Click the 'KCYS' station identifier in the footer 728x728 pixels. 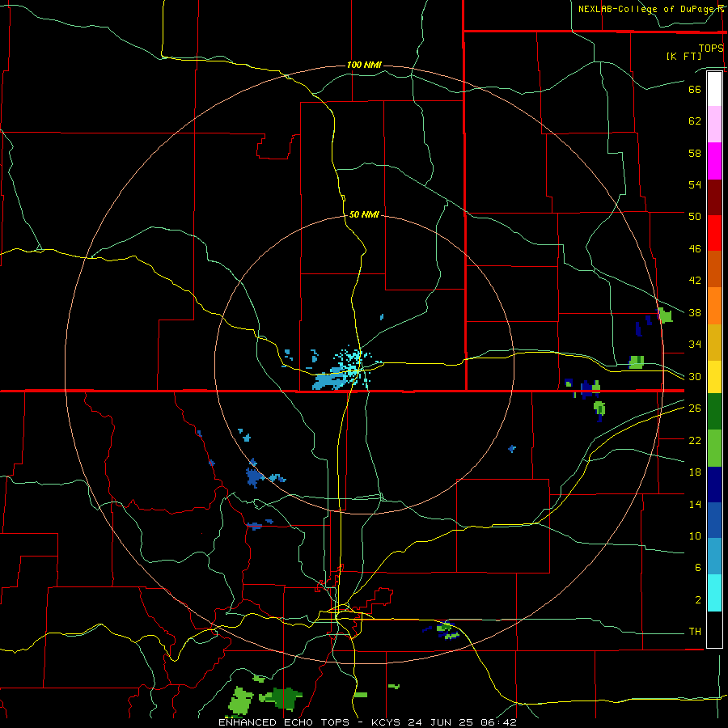click(387, 722)
